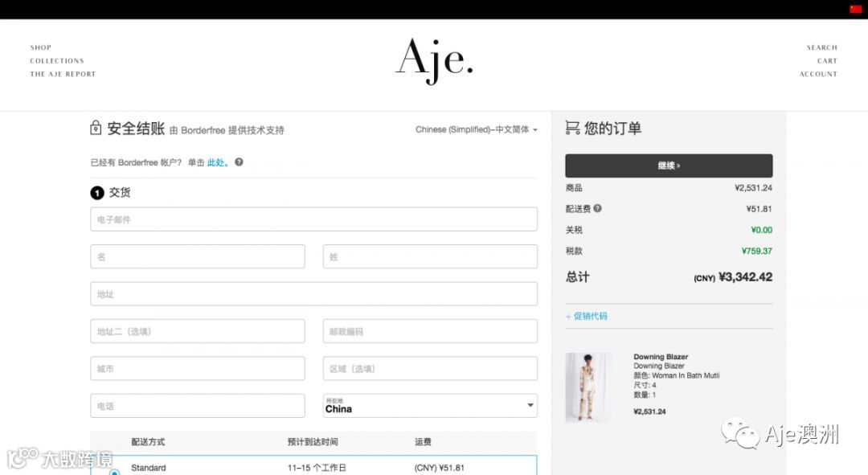Click the 地址二 (选填) field
Viewport: 868px width, 475px height.
198,331
